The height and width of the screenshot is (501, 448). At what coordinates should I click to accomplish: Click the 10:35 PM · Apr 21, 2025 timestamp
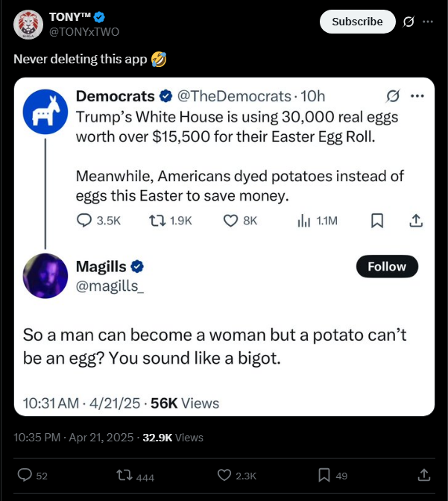click(75, 438)
